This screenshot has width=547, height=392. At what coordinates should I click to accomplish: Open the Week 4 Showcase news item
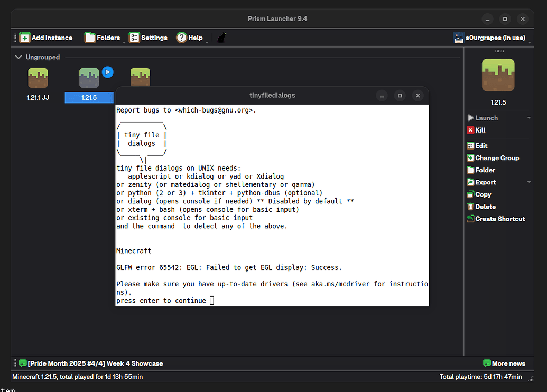click(x=92, y=363)
